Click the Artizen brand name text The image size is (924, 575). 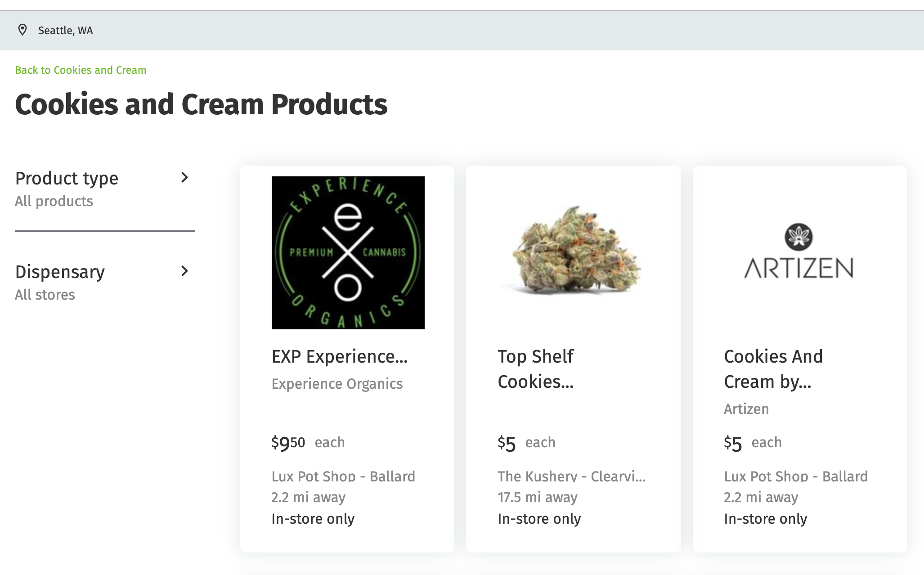tap(746, 409)
